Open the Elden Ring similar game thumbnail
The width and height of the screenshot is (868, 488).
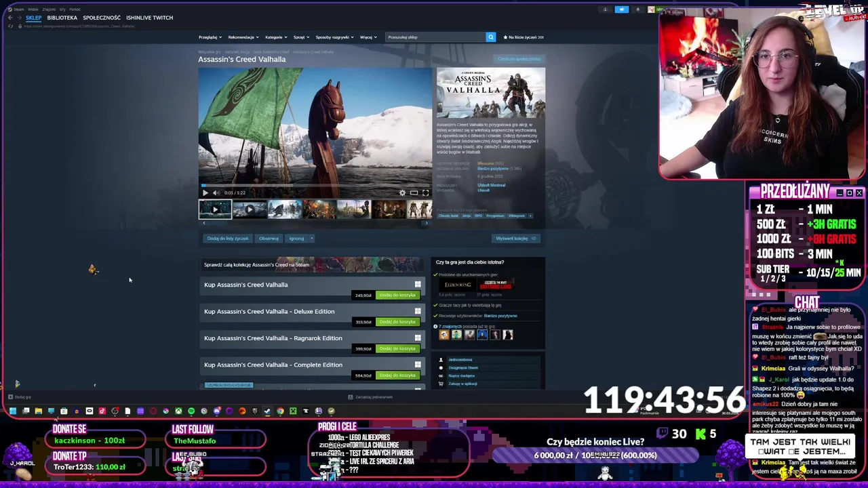point(458,285)
